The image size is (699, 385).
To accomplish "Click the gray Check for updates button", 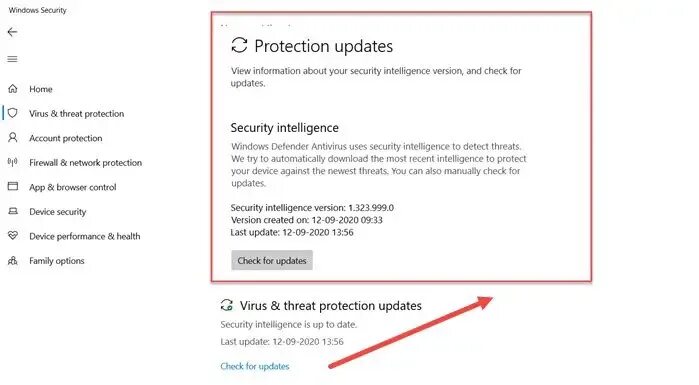I will click(x=272, y=260).
